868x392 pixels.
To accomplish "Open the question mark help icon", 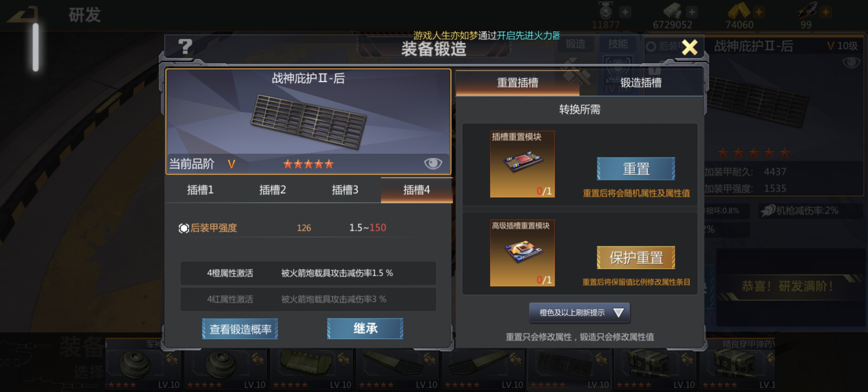I will click(185, 47).
